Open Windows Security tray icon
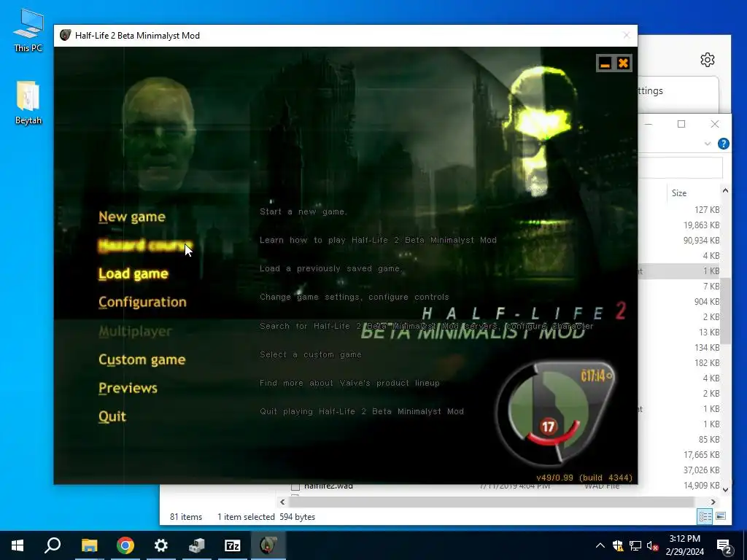 [617, 545]
